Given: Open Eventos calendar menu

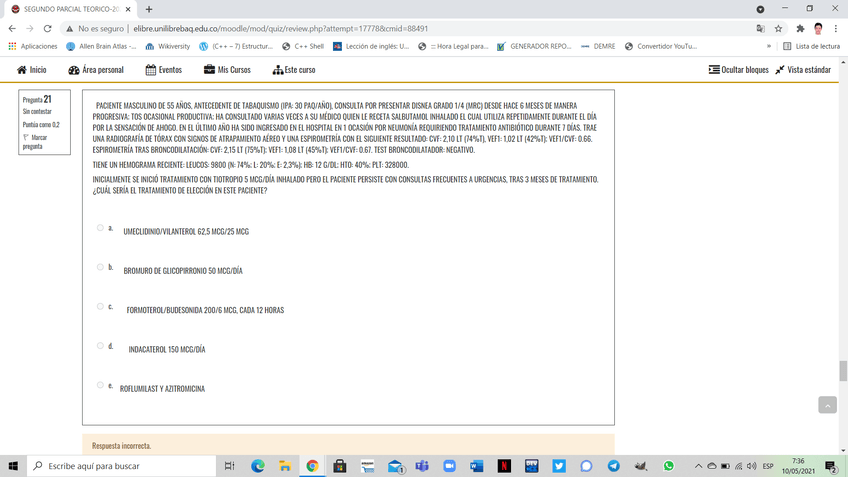Looking at the screenshot, I should point(163,70).
